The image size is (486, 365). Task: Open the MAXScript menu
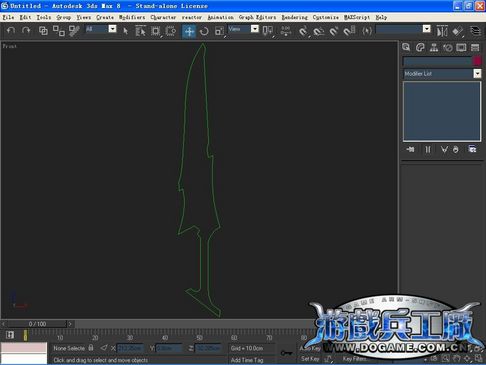(x=357, y=17)
